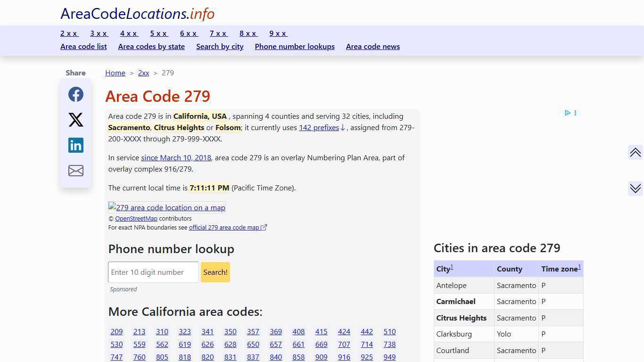Image resolution: width=644 pixels, height=362 pixels.
Task: Go back via the Home breadcrumb
Action: pos(115,73)
